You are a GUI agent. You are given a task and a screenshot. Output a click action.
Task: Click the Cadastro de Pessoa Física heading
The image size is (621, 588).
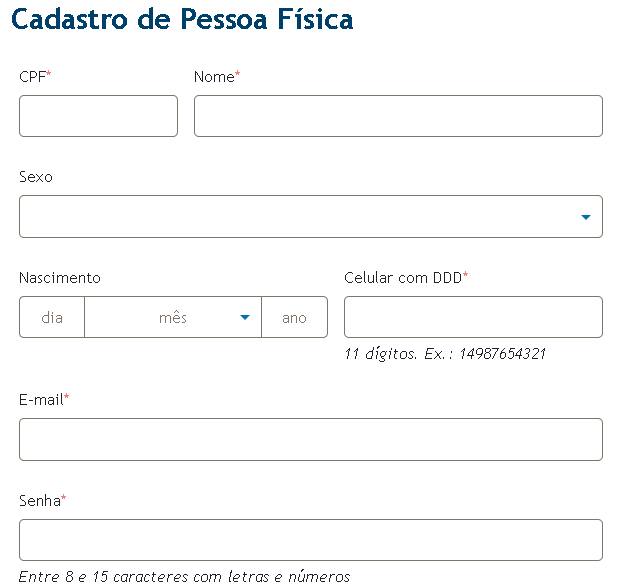(x=182, y=20)
